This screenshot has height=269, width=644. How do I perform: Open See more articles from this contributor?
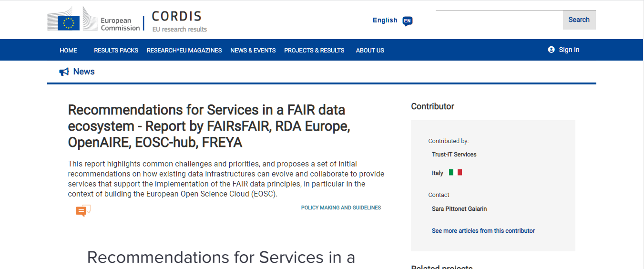(483, 230)
